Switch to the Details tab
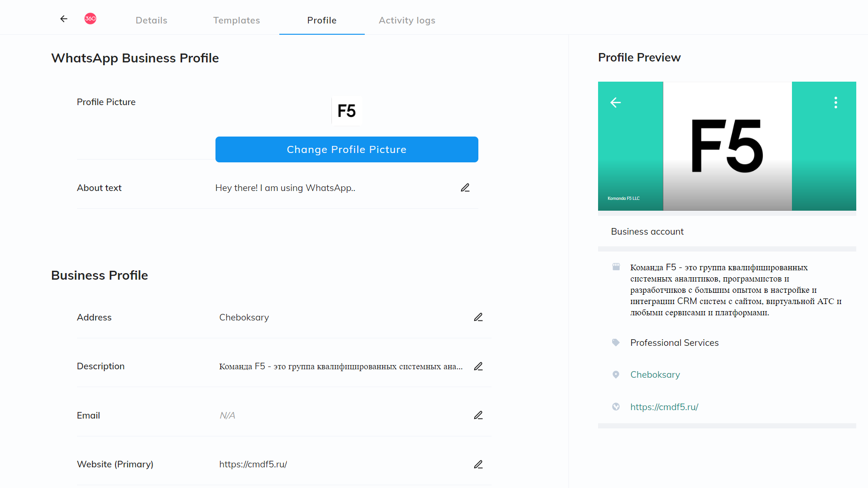The image size is (868, 488). 152,20
